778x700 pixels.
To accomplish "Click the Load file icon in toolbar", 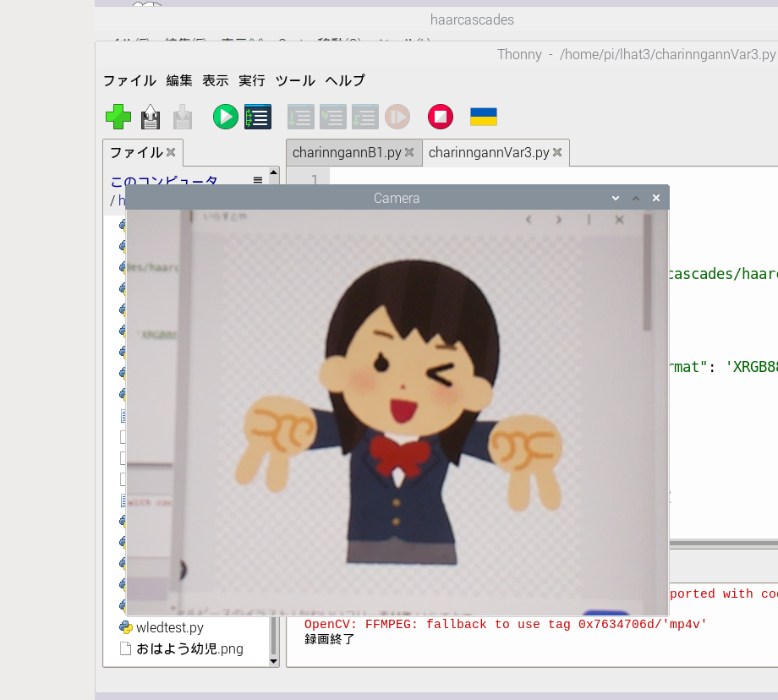I will point(151,117).
